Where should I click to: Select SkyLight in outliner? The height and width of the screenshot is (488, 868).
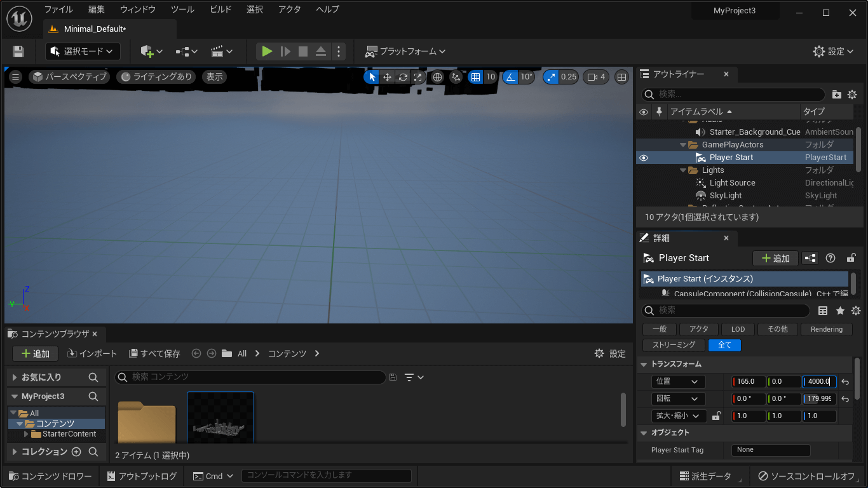coord(726,196)
